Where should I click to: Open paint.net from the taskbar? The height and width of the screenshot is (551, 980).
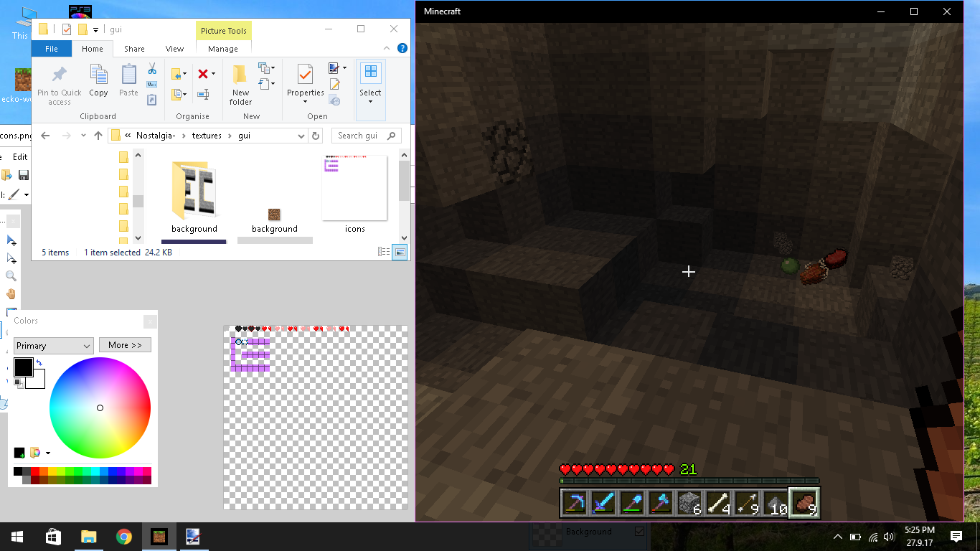point(194,536)
